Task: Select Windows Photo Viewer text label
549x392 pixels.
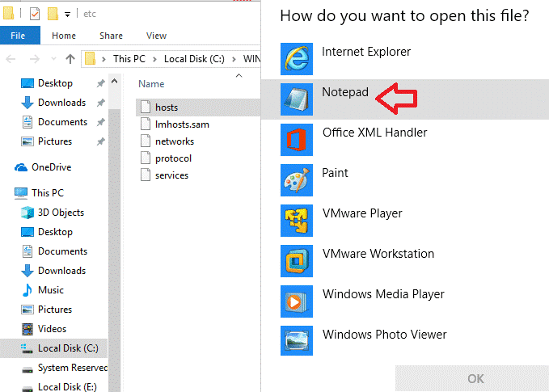Action: (384, 335)
